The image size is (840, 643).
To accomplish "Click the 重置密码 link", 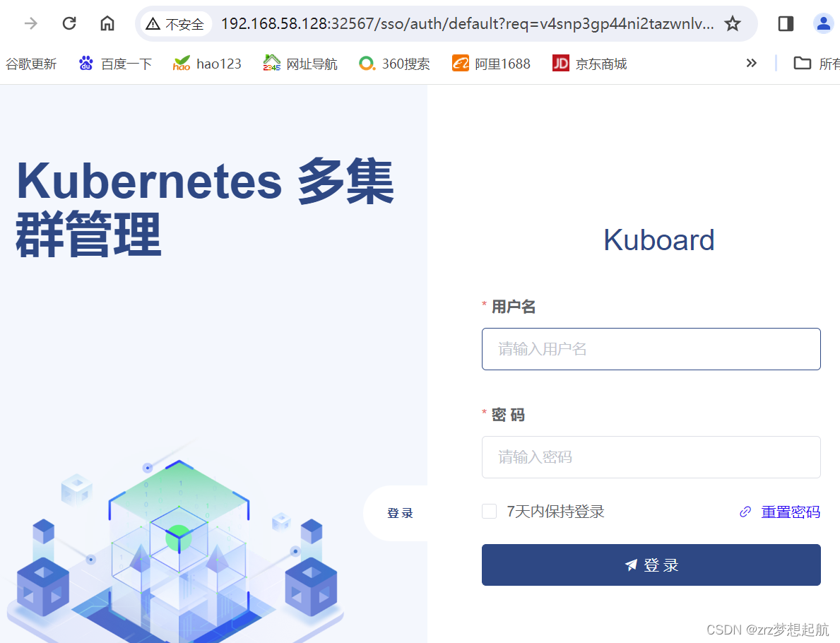I will 791,512.
